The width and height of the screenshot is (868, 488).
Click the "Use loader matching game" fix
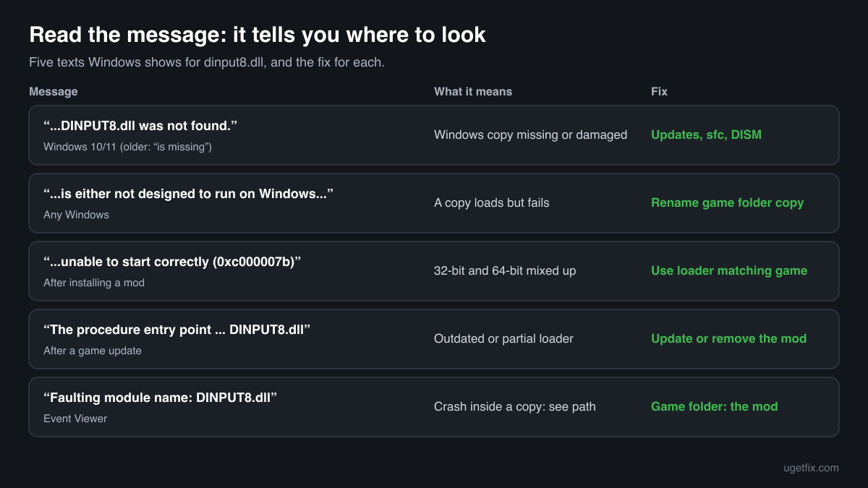[729, 271]
